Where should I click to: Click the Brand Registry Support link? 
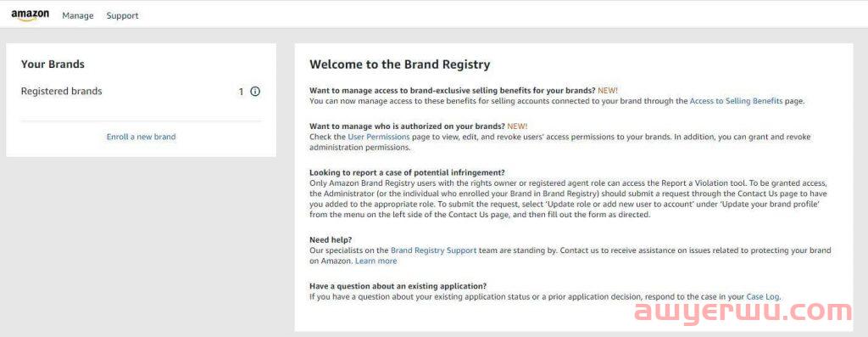433,250
